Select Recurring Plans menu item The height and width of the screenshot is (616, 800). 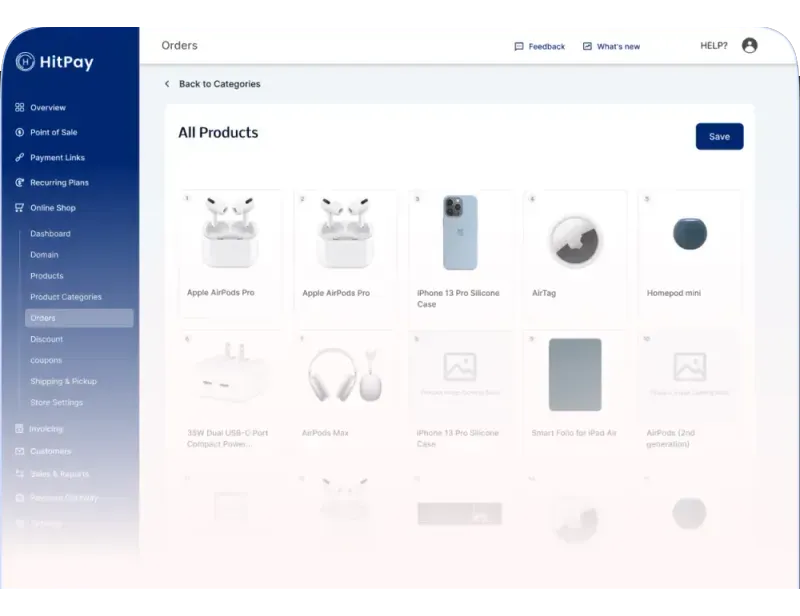click(x=59, y=183)
